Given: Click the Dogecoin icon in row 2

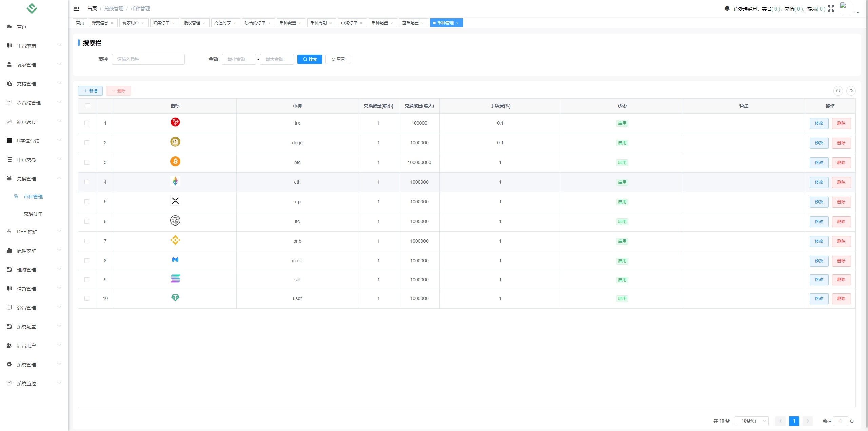Looking at the screenshot, I should pyautogui.click(x=175, y=142).
